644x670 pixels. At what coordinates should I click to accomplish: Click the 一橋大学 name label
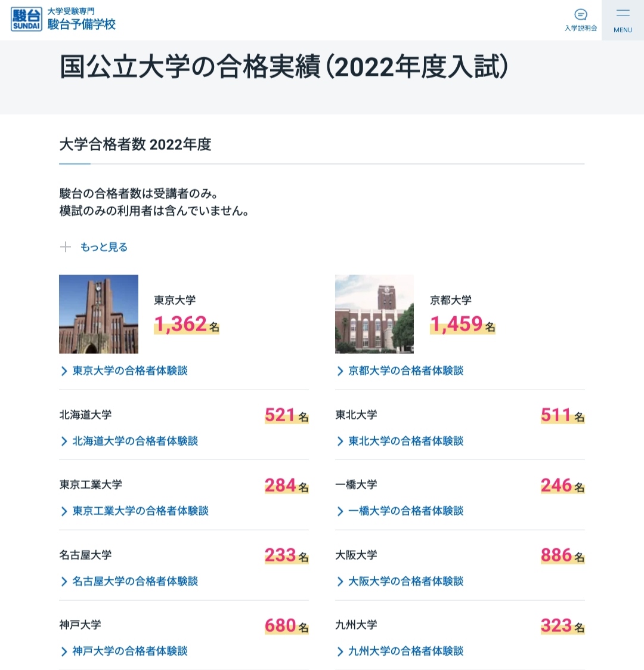click(x=356, y=484)
